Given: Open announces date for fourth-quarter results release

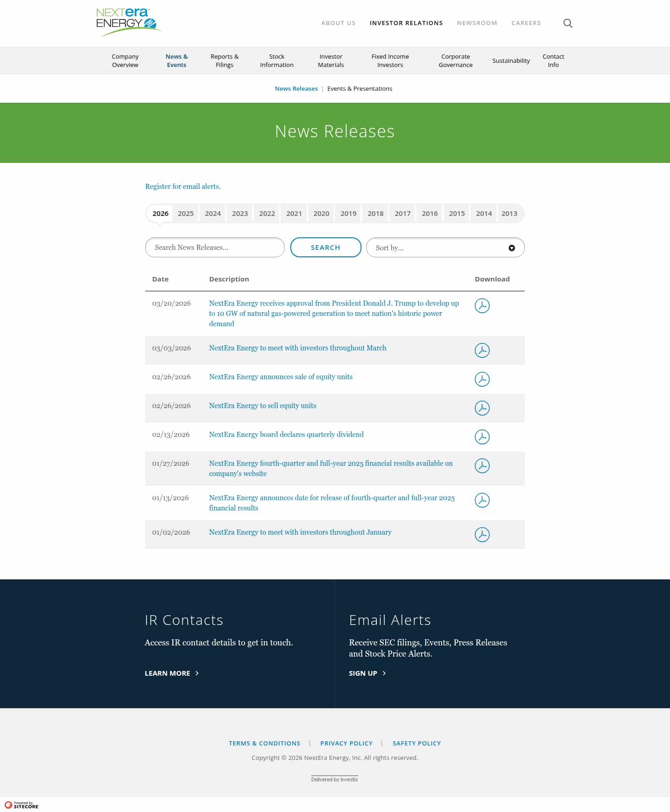Looking at the screenshot, I should point(332,503).
